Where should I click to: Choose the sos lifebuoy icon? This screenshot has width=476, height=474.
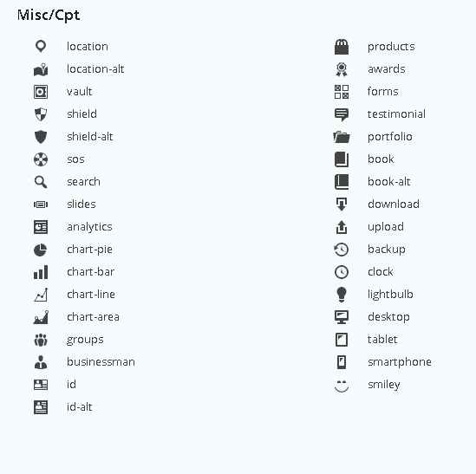41,159
